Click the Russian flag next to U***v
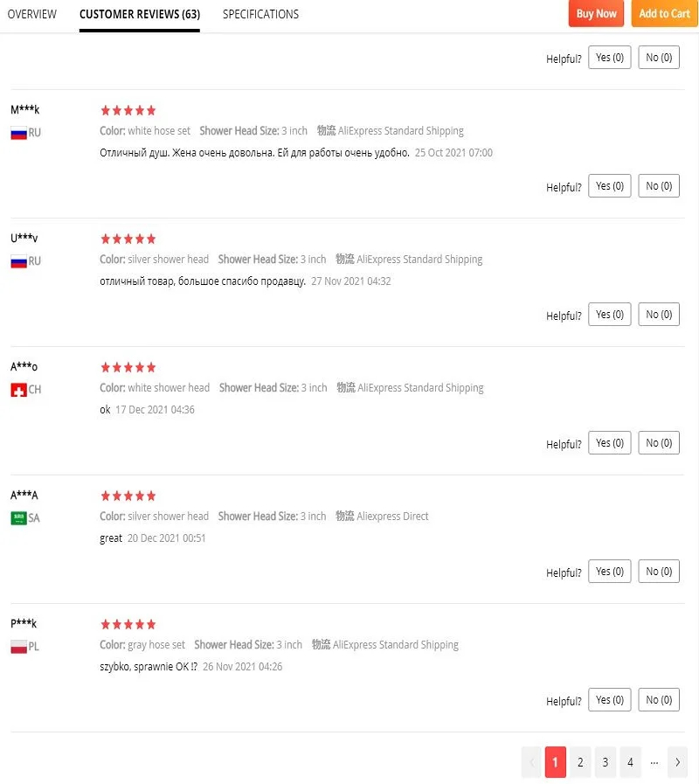699x784 pixels. [x=18, y=261]
